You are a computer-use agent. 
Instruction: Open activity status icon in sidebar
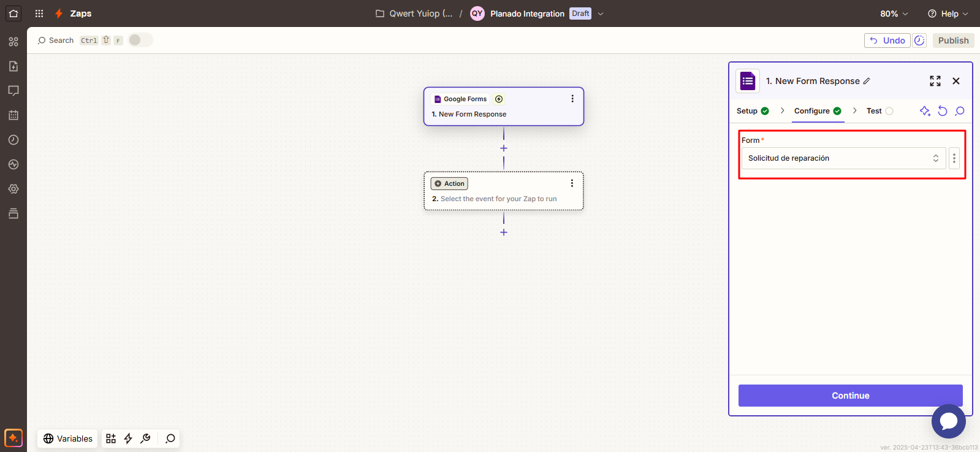coord(13,164)
